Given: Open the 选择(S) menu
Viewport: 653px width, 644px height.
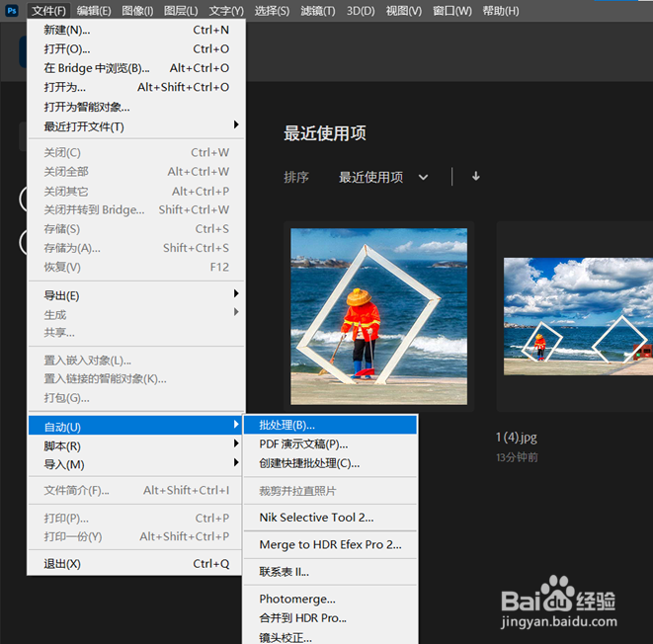Looking at the screenshot, I should (272, 11).
